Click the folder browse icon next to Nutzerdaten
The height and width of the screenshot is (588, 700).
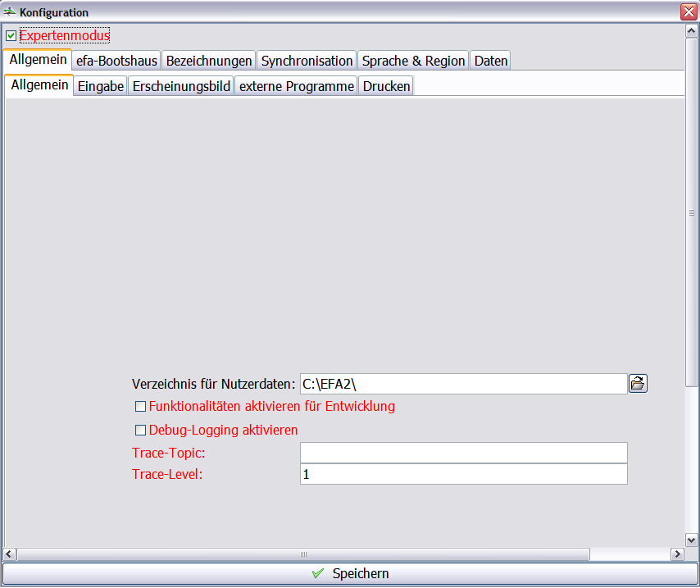coord(638,383)
